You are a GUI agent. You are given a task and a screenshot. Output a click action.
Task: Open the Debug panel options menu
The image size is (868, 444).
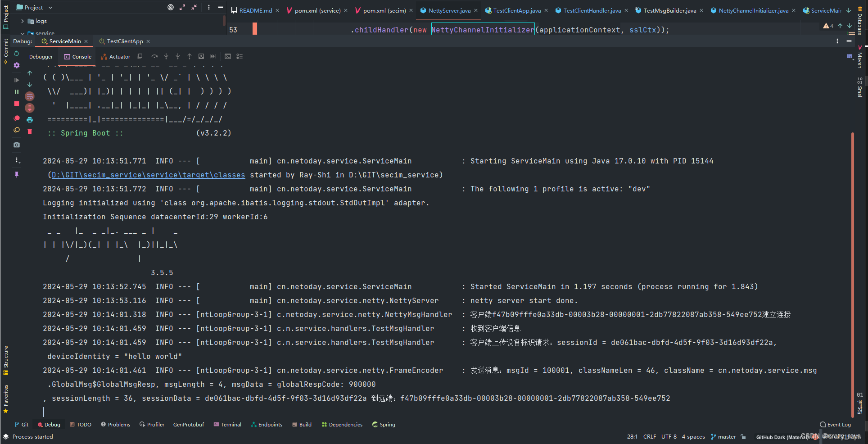tap(837, 41)
